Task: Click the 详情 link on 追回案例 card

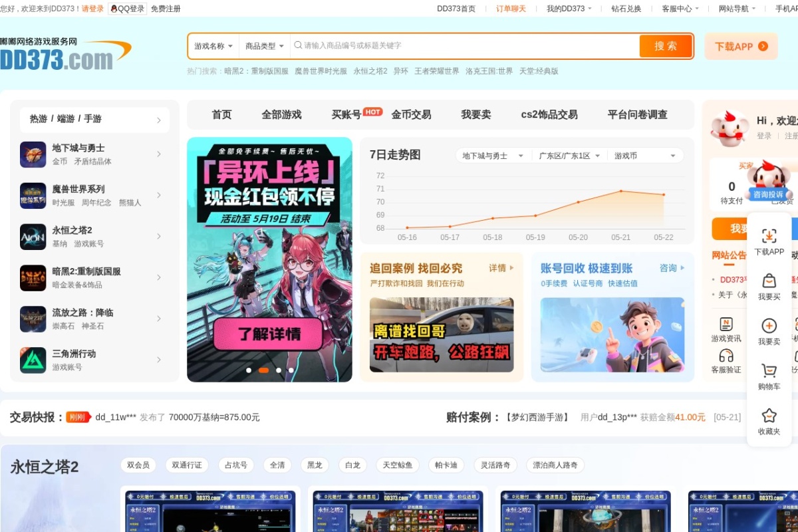Action: (501, 268)
